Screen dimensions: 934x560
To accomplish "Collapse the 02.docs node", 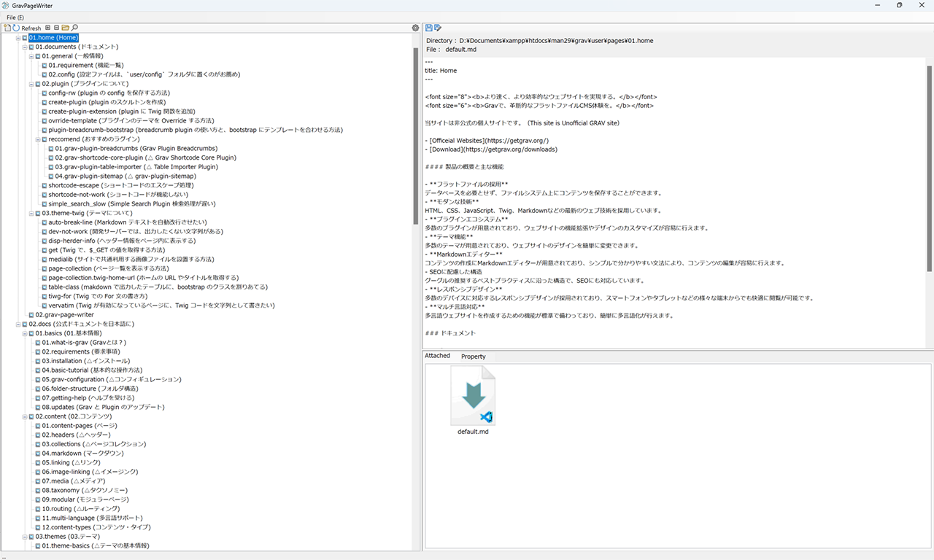I will click(x=18, y=324).
